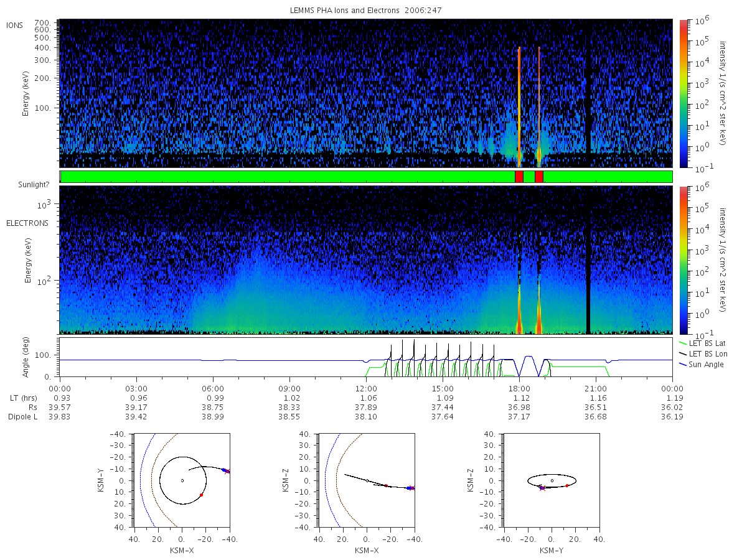This screenshot has height=560, width=747.
Task: Click the KSM-X vs KSM-Y orbit plot
Action: [x=181, y=480]
